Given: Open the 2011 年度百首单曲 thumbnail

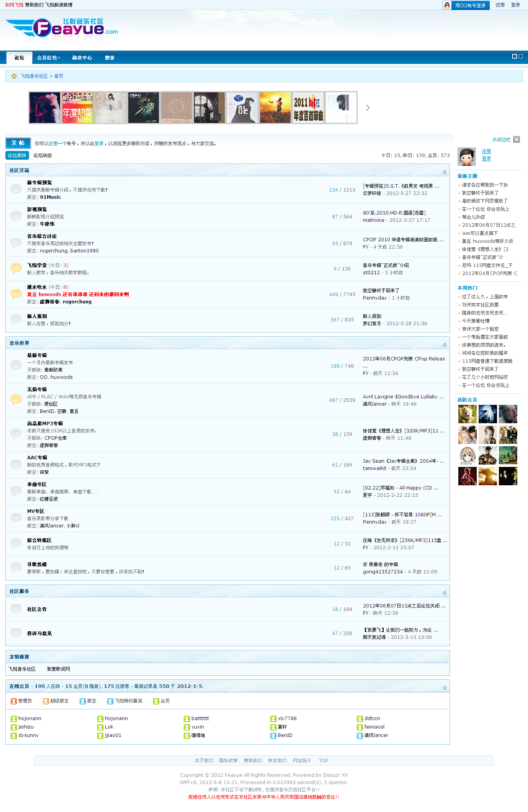Looking at the screenshot, I should click(308, 108).
